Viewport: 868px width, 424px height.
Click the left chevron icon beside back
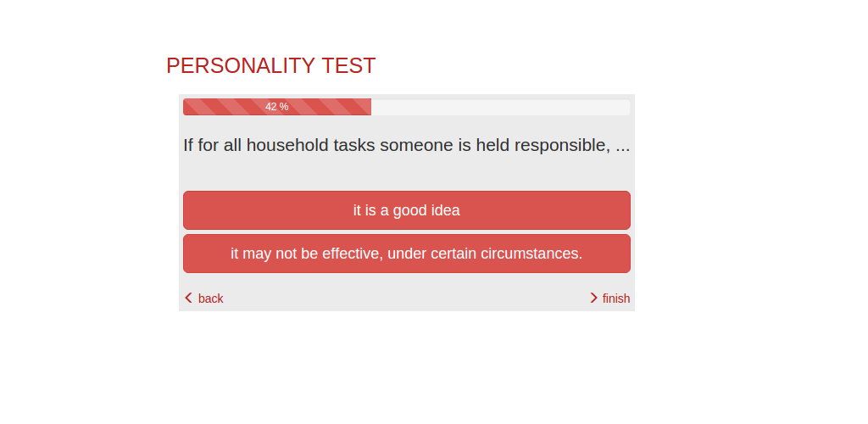pos(188,298)
